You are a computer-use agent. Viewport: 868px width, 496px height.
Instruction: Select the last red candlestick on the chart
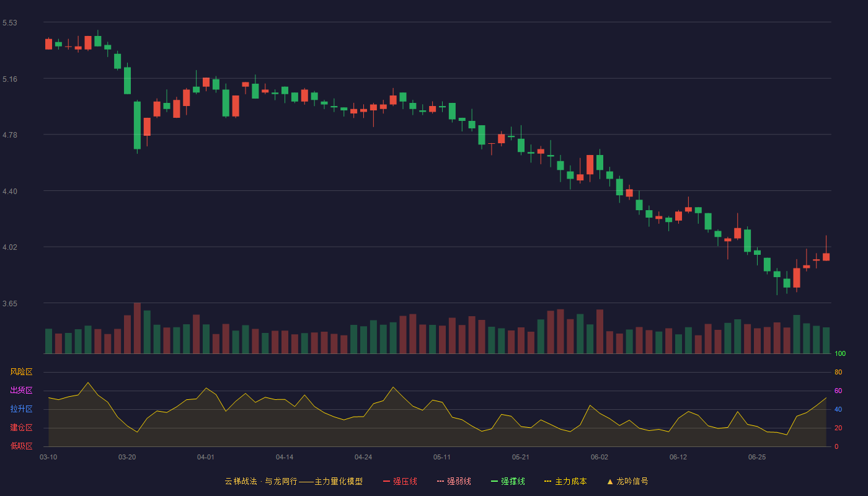826,257
